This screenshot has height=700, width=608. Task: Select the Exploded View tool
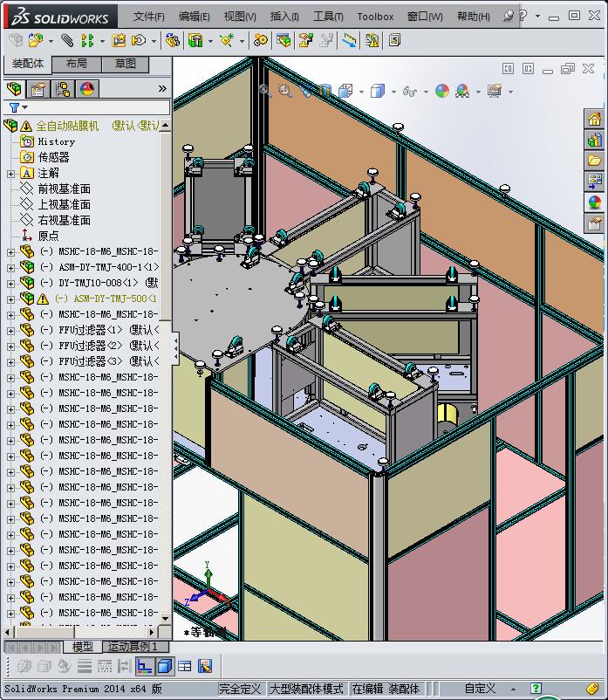point(305,41)
